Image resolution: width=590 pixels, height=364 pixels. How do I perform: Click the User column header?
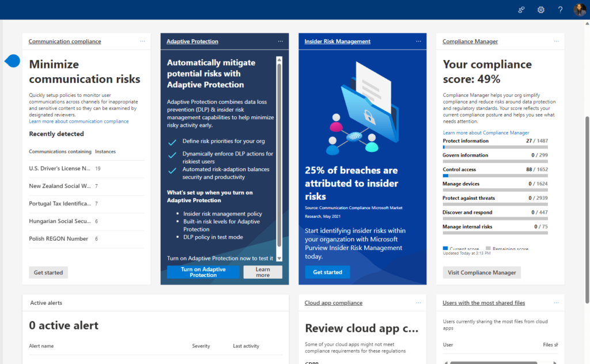coord(448,345)
